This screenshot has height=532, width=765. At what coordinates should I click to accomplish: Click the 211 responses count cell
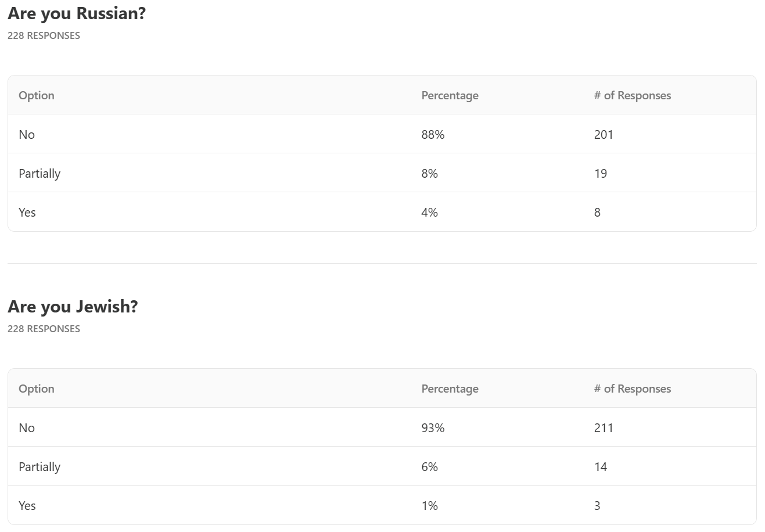point(604,428)
